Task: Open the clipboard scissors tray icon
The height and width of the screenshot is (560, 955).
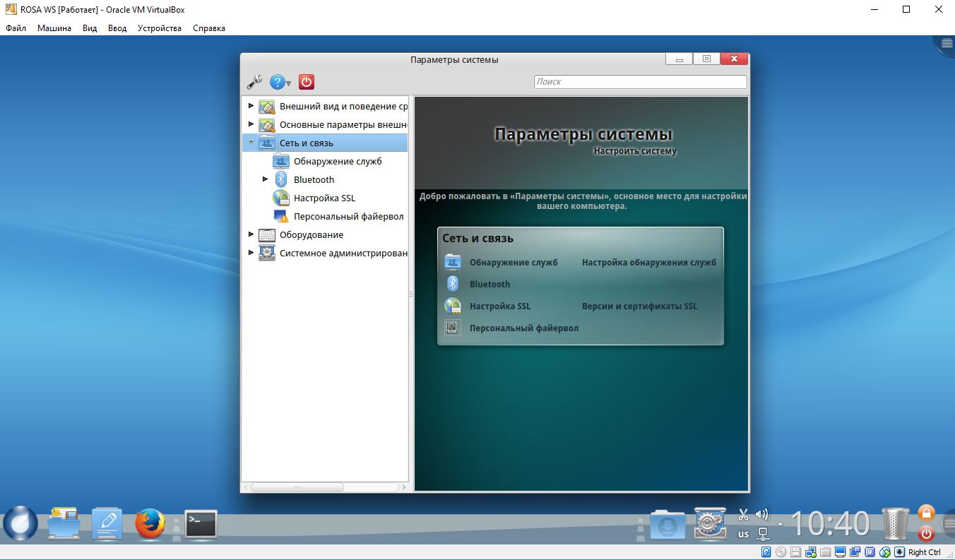Action: [743, 515]
